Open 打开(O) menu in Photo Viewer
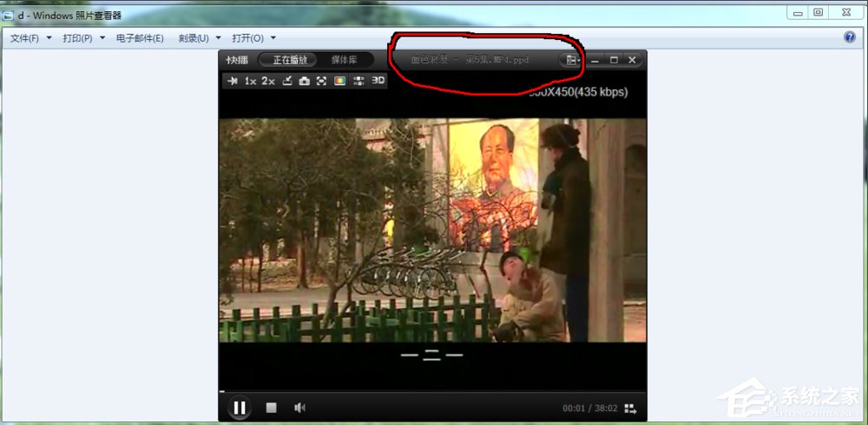This screenshot has height=425, width=868. [247, 38]
